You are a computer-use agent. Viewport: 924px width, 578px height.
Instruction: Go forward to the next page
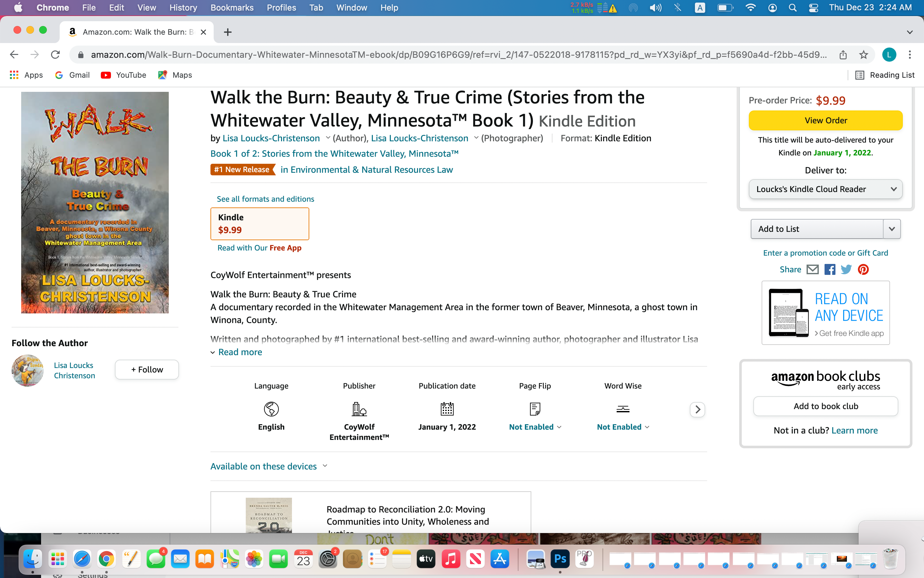point(35,55)
